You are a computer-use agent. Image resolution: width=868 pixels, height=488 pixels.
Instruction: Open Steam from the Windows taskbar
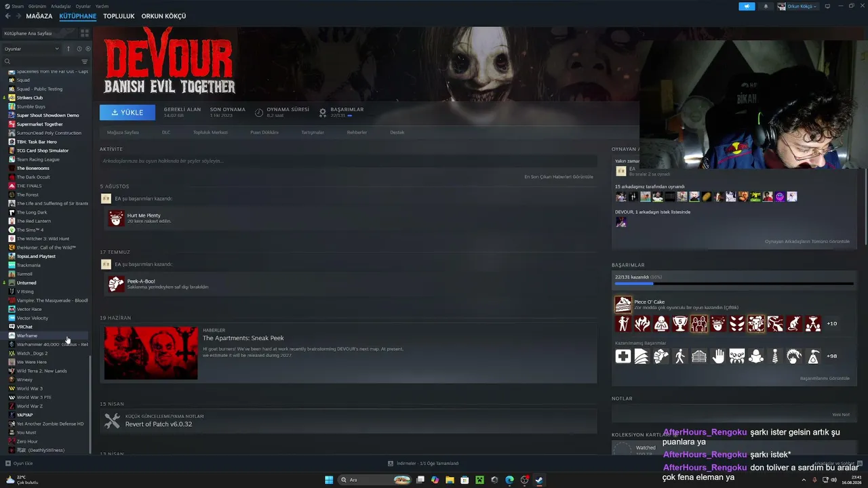(539, 480)
